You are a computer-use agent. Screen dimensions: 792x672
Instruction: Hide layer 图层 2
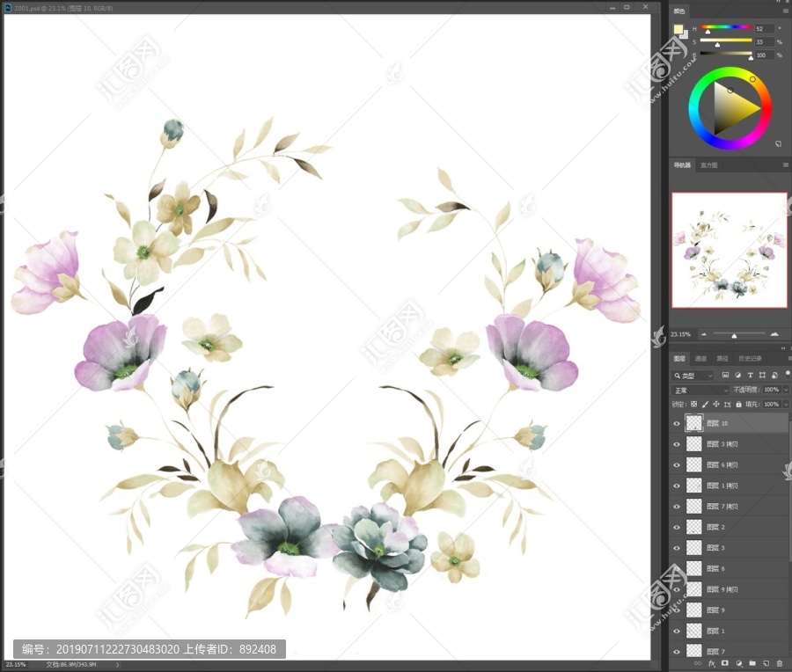[x=677, y=527]
